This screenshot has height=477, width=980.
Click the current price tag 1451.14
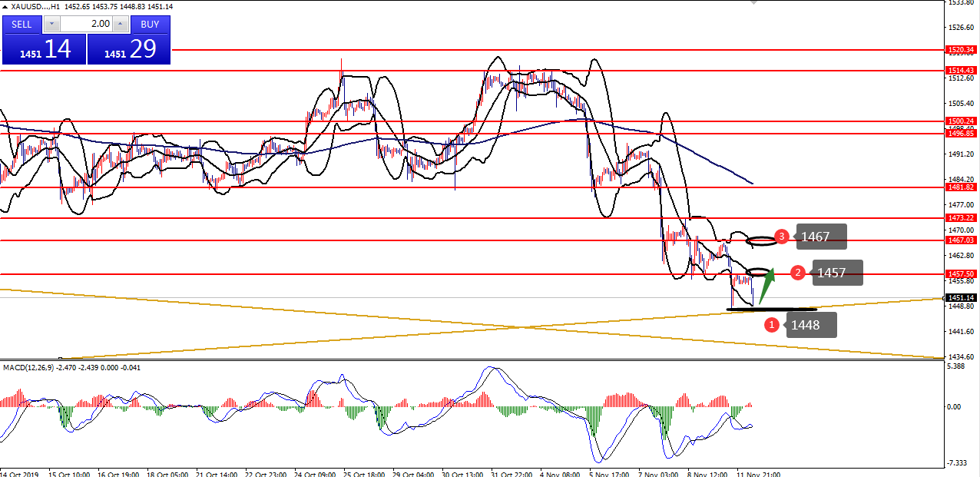[961, 297]
